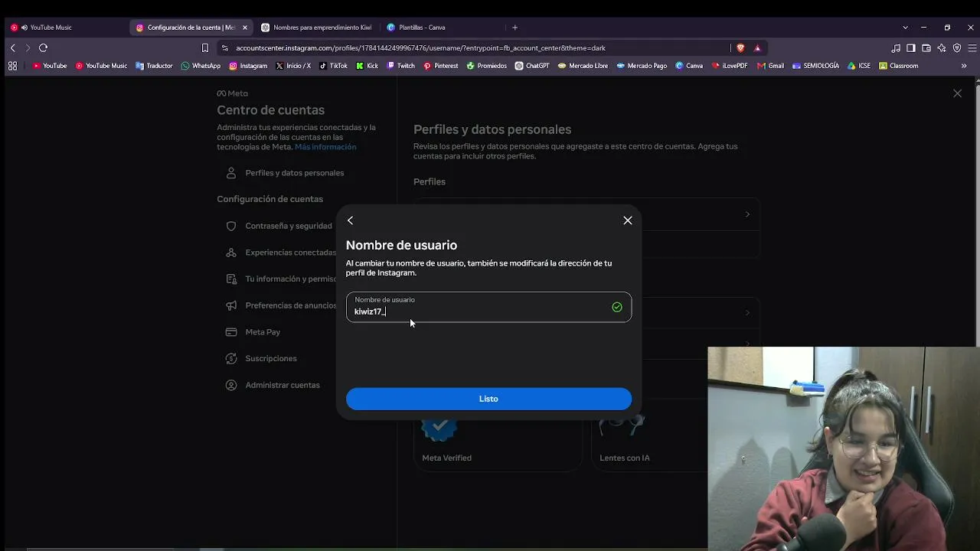Viewport: 980px width, 551px height.
Task: Open the Mercado Libre bookmark
Action: pos(583,66)
